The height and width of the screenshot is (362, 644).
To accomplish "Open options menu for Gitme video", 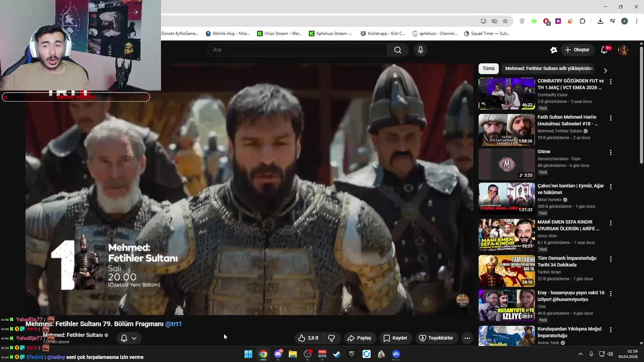I will tap(611, 152).
